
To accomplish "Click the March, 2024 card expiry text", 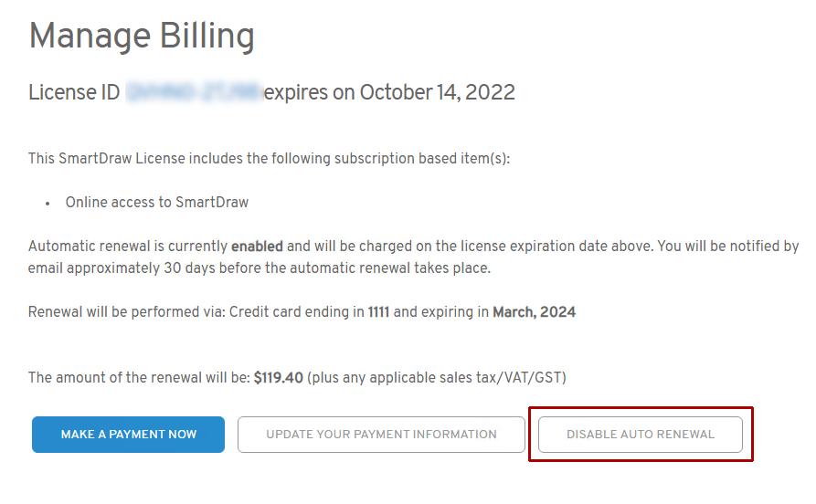I will pyautogui.click(x=534, y=312).
